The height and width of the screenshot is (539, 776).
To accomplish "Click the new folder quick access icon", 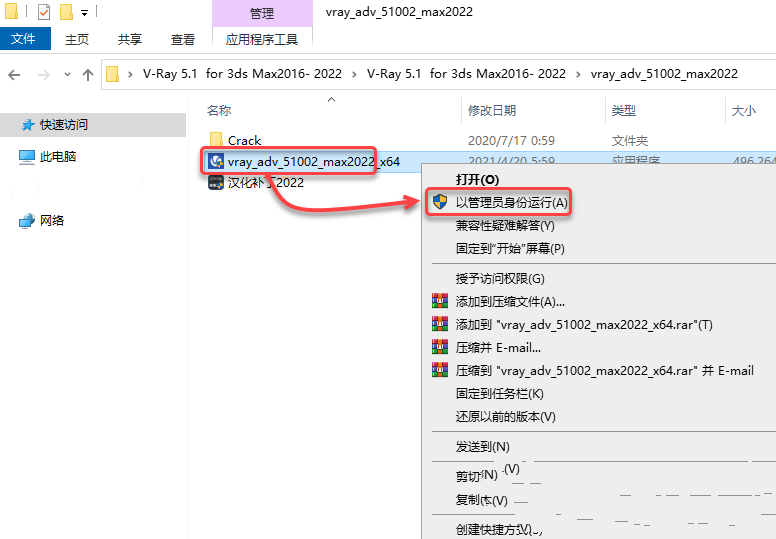I will 66,11.
